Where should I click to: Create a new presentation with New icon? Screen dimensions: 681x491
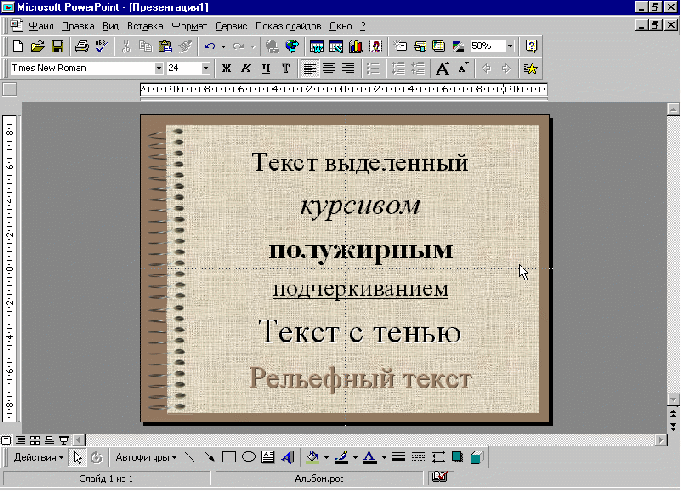[18, 46]
